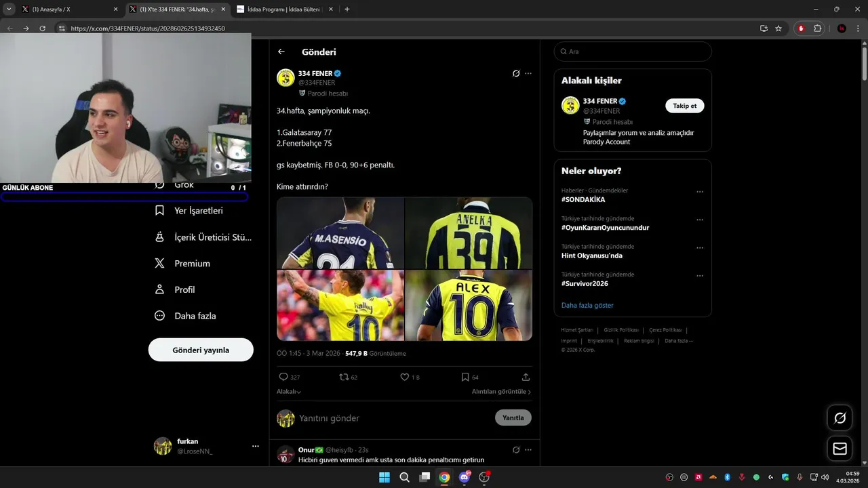Click the Yanıtını gönder reply field

click(393, 418)
